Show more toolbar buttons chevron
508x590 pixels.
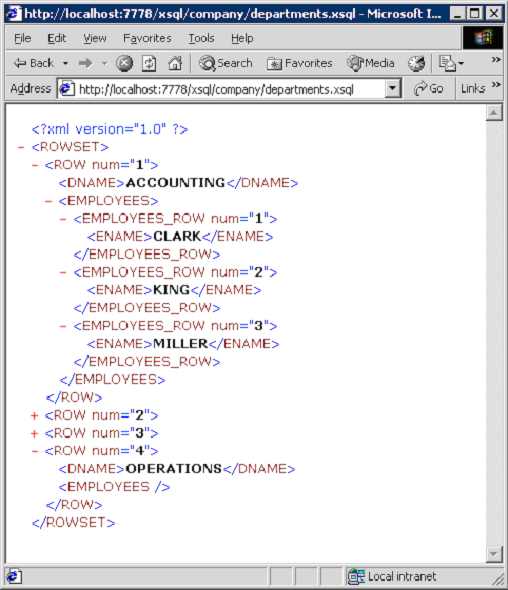pos(496,60)
